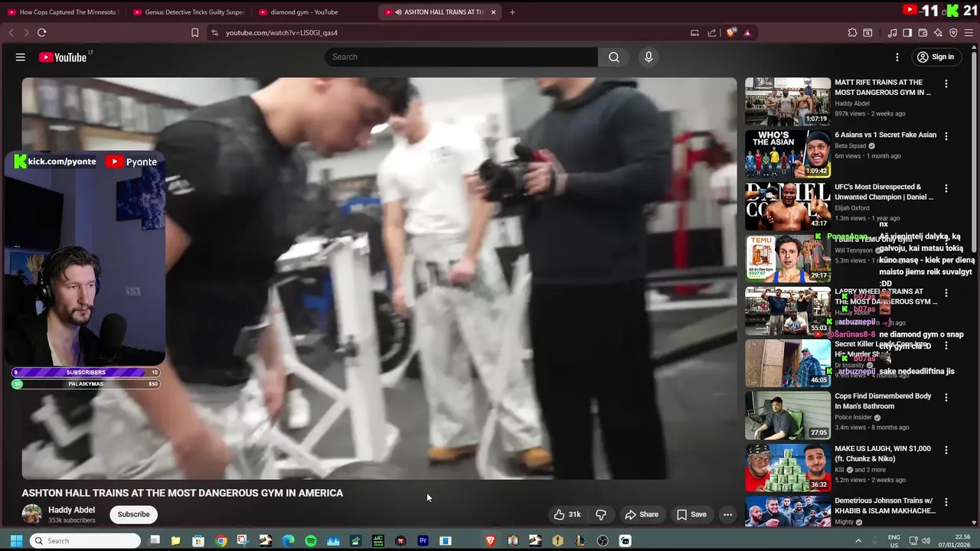Open Brave Leo AI sparkle icon
The width and height of the screenshot is (980, 551).
coord(938,33)
